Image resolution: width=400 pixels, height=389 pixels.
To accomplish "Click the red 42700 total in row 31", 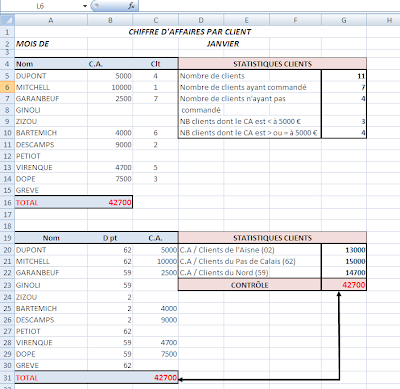I will 165,378.
